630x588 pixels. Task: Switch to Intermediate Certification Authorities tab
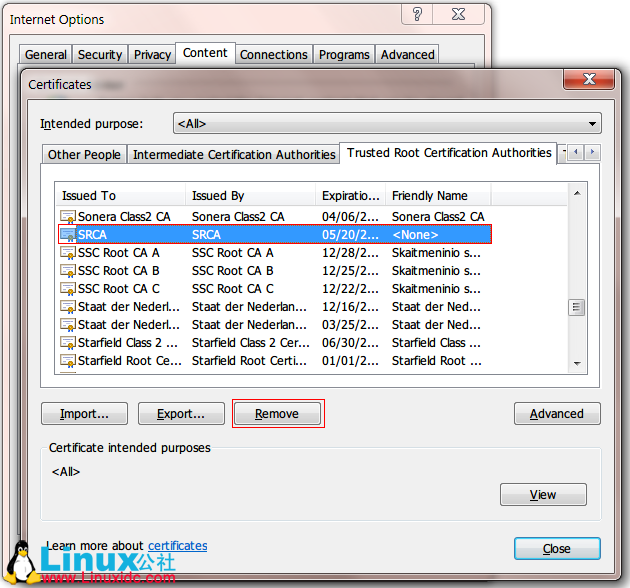tap(234, 155)
